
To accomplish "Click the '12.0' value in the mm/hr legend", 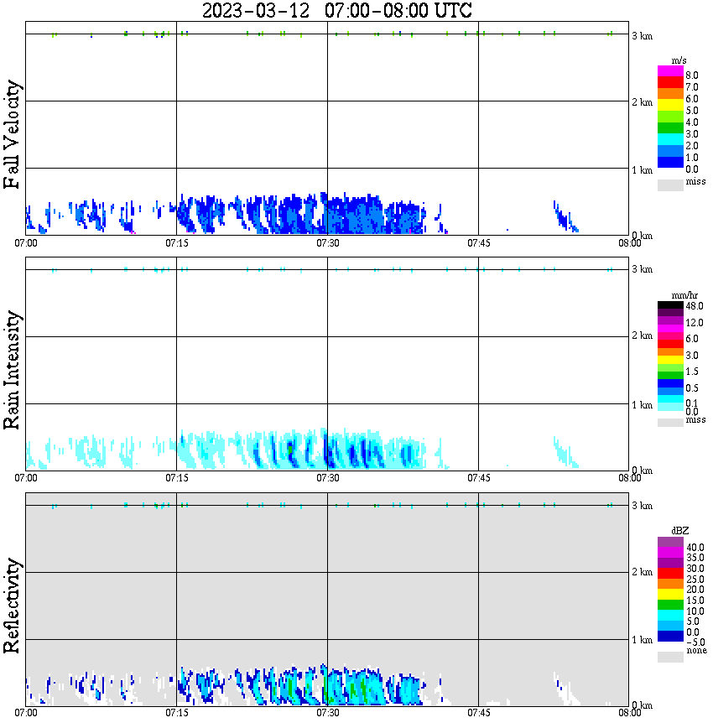I will 695,323.
